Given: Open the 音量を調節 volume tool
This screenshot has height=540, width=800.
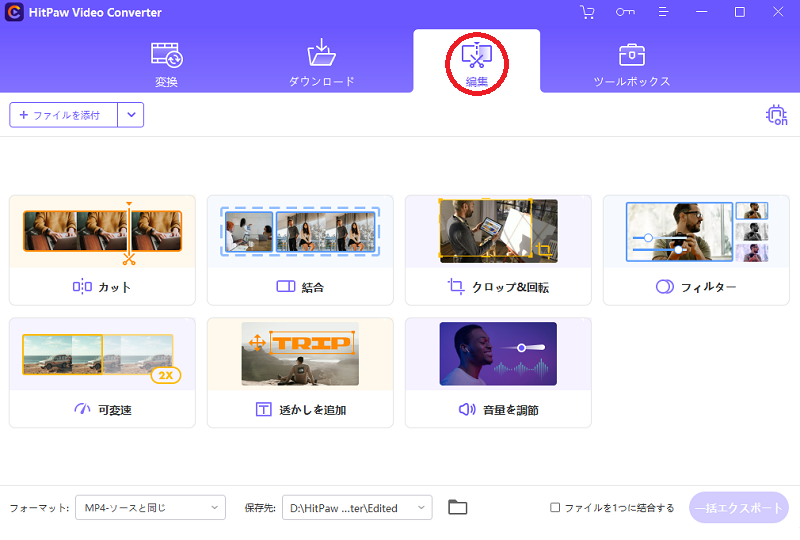Looking at the screenshot, I should point(498,373).
